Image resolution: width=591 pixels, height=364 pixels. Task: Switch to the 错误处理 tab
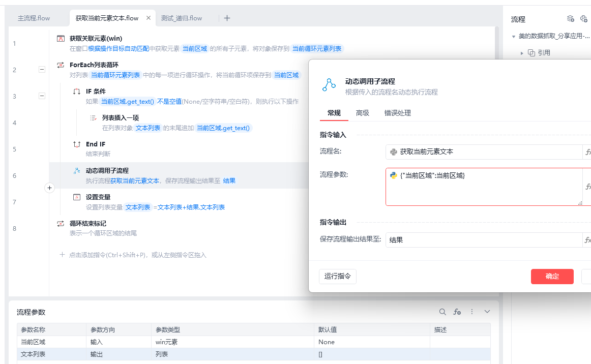tap(397, 113)
